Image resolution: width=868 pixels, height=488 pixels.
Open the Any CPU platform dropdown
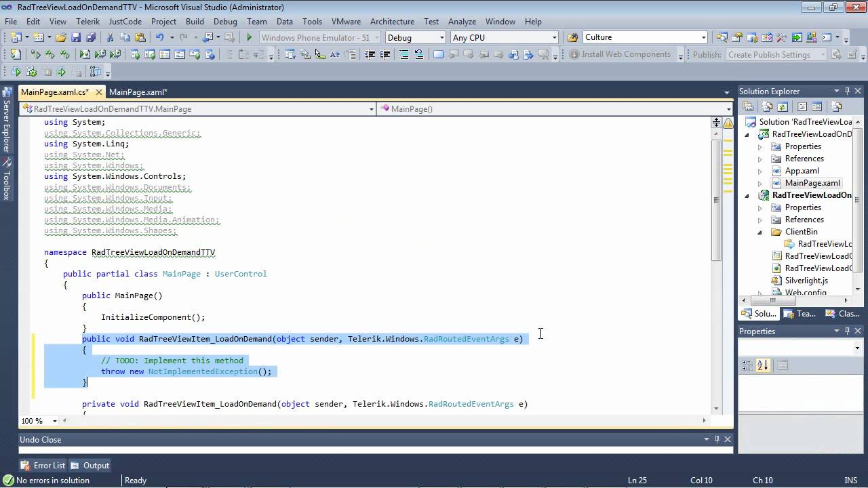tap(554, 37)
